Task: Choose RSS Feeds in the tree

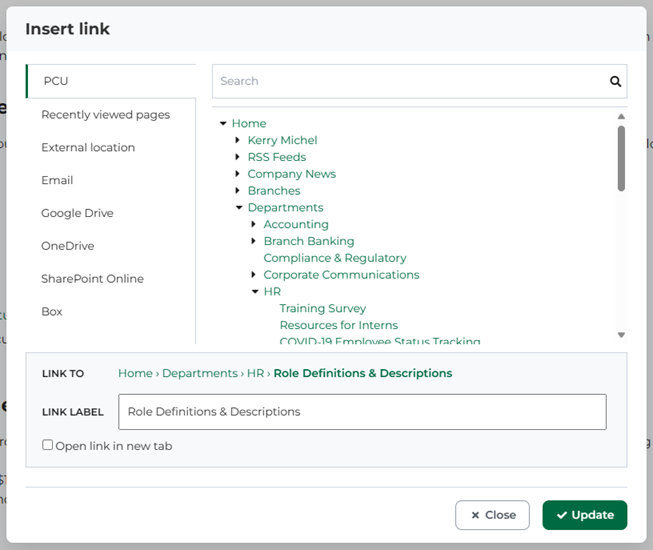Action: (x=277, y=157)
